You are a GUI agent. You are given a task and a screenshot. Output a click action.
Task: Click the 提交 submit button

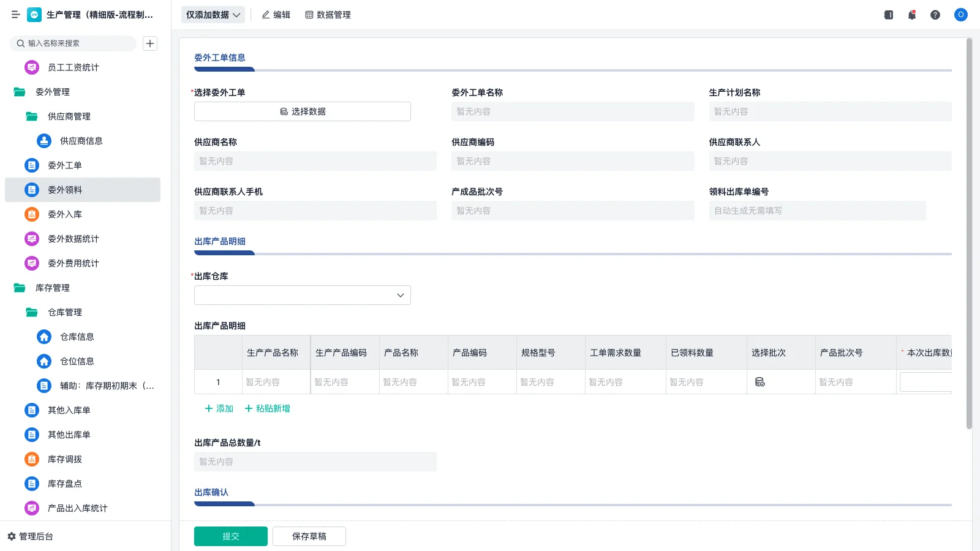tap(230, 536)
